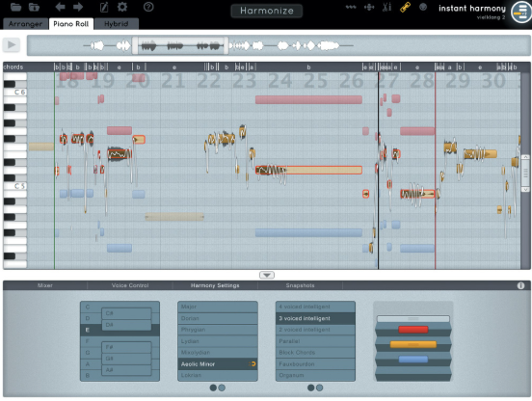532x401 pixels.
Task: Select the beige note in bar 21
Action: coord(174,217)
